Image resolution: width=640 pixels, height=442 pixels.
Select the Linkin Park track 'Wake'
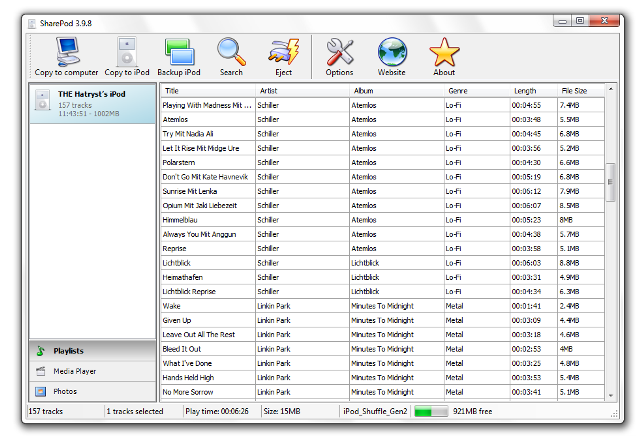click(x=383, y=306)
